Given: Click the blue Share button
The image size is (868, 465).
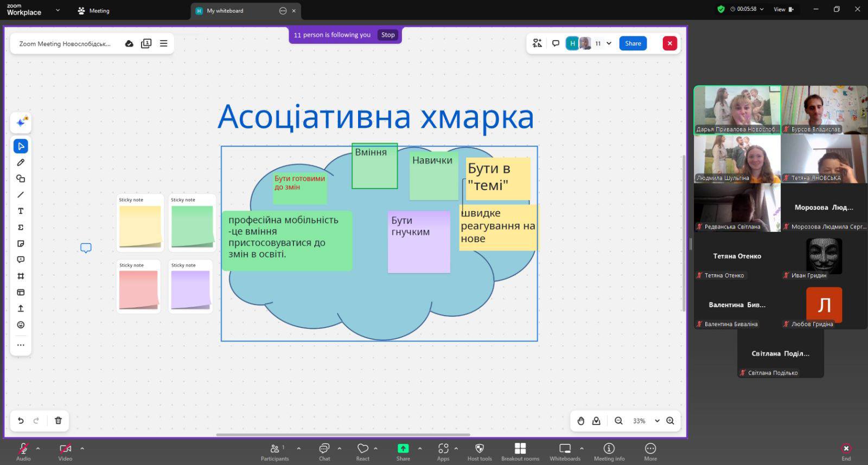Looking at the screenshot, I should click(x=633, y=43).
